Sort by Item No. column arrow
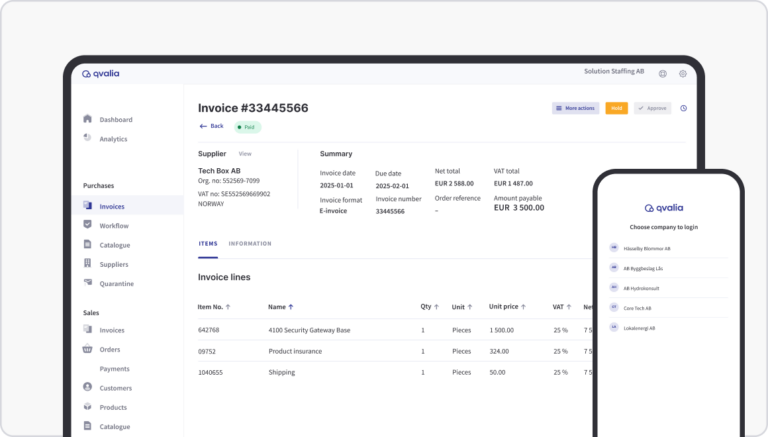This screenshot has height=437, width=768. coord(228,307)
